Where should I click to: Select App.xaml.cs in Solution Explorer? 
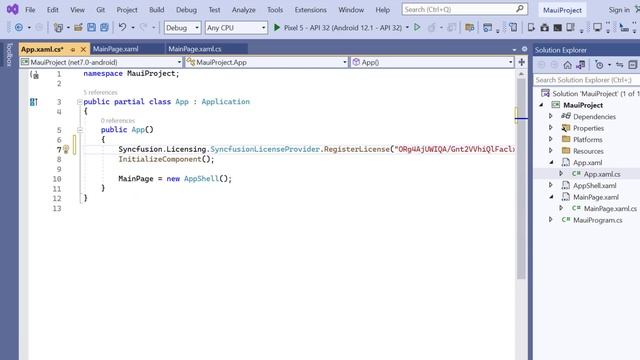tap(602, 174)
